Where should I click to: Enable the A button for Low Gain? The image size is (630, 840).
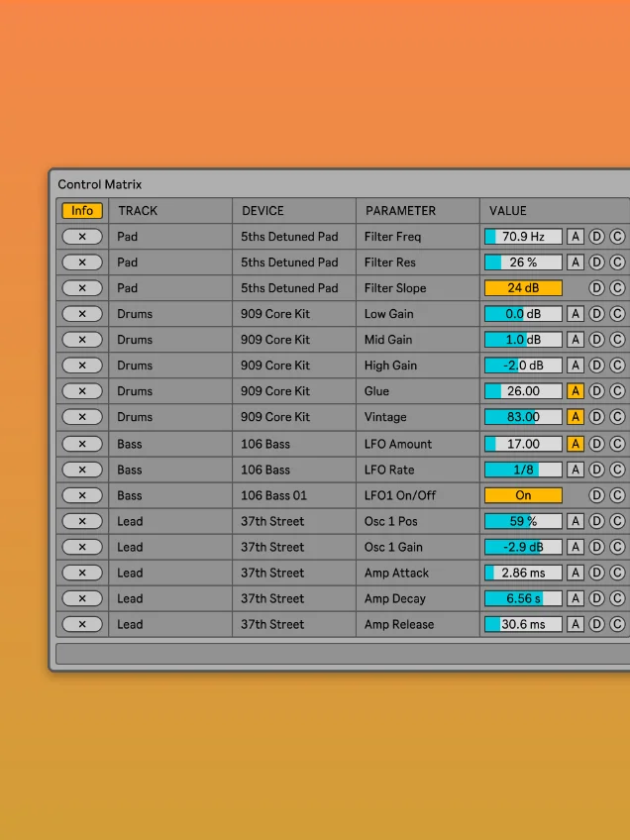(x=576, y=313)
